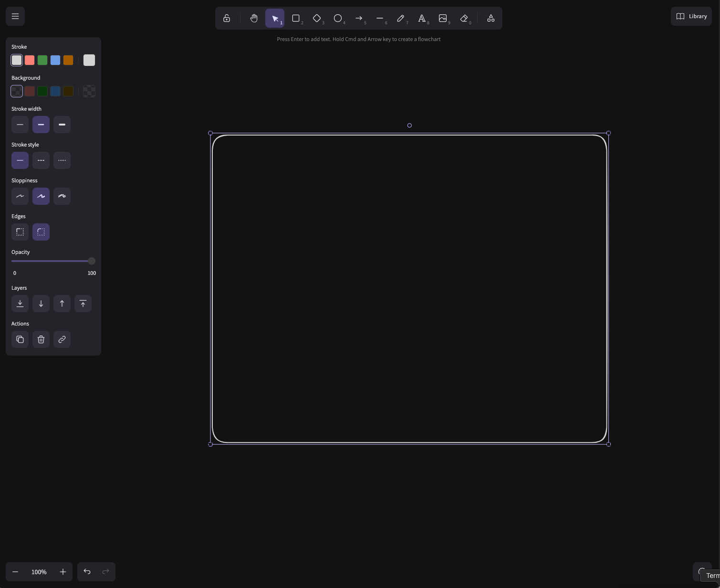Send the shape to back
720x588 pixels.
pos(20,303)
